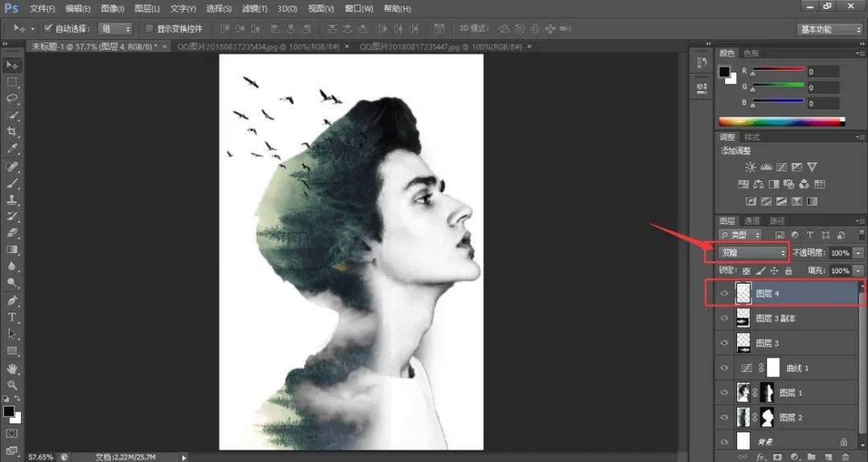Select the Hand tool

tap(11, 368)
